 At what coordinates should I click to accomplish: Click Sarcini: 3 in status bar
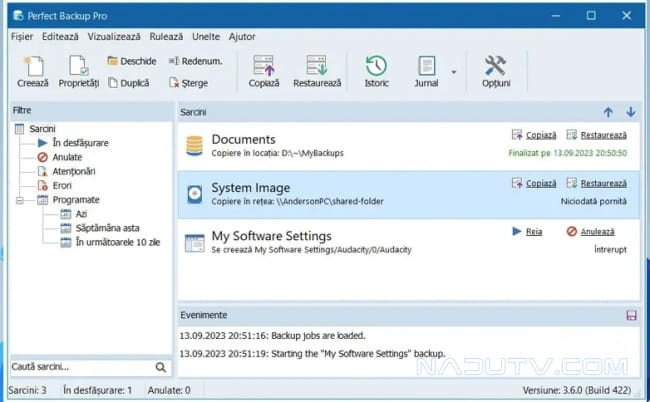point(27,390)
